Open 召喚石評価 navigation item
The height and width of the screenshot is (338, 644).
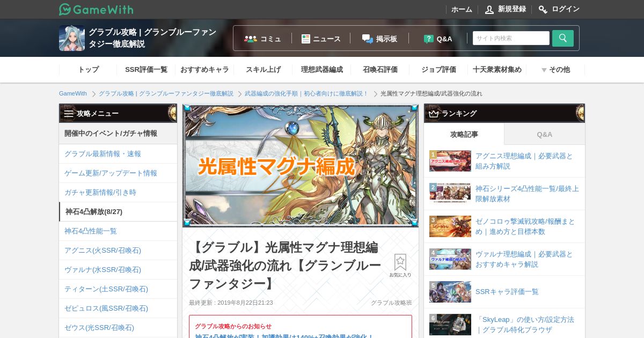coord(380,70)
